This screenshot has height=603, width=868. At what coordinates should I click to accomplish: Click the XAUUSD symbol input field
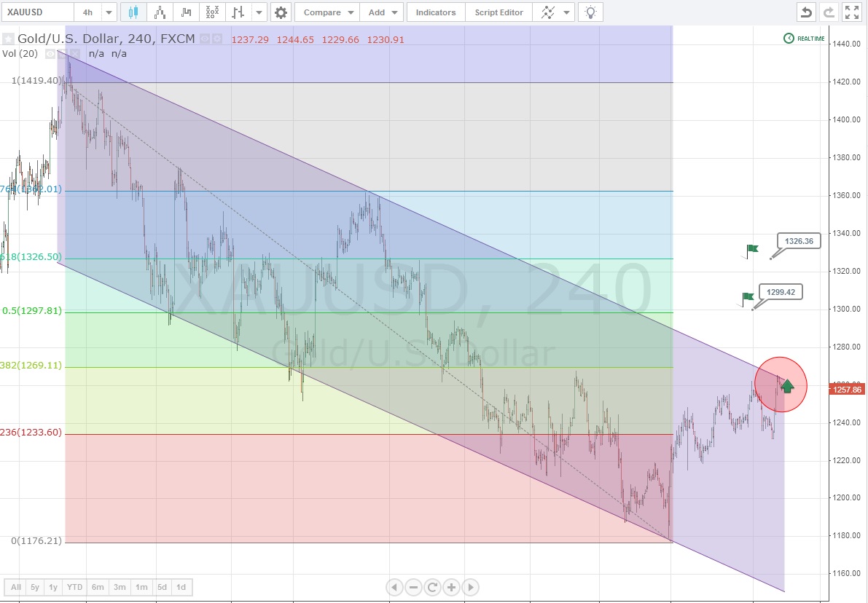[x=38, y=12]
